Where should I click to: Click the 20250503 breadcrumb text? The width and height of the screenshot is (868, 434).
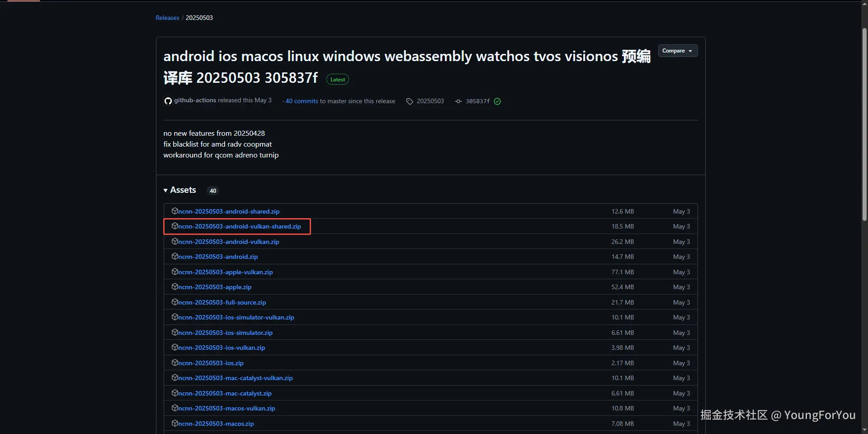[199, 18]
